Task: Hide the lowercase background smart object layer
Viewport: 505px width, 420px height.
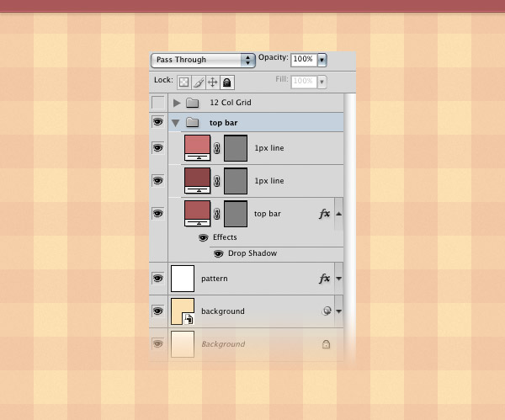Action: (x=158, y=311)
